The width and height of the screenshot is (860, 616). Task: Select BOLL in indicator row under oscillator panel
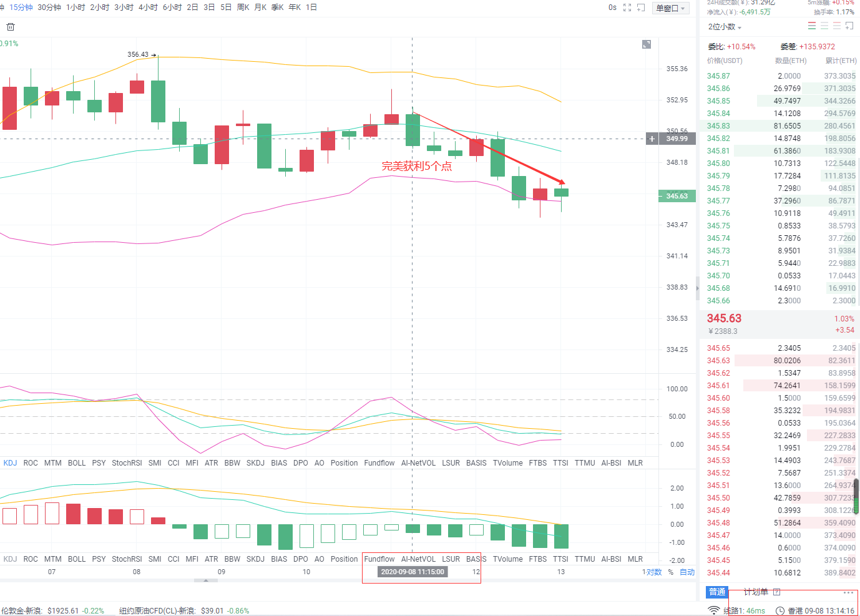[77, 463]
